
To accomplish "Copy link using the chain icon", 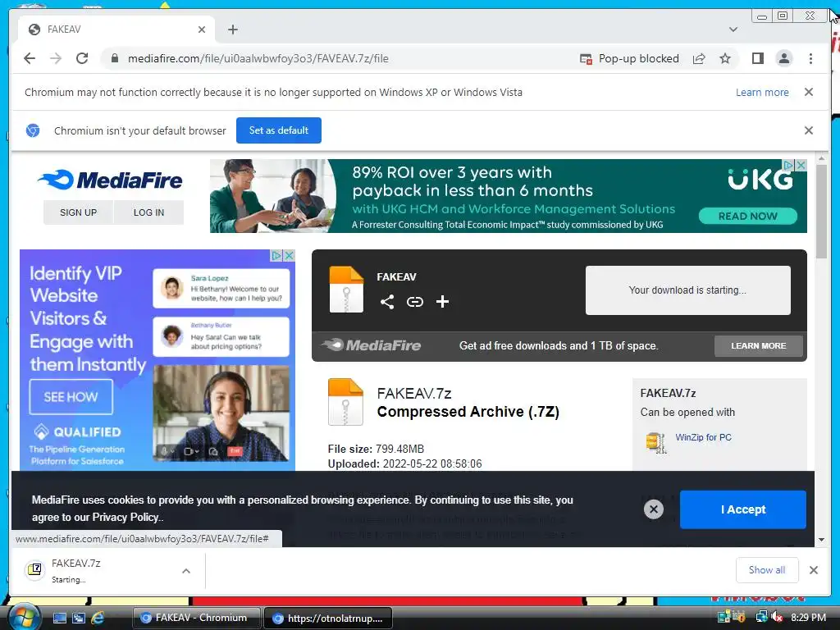I will (x=414, y=302).
